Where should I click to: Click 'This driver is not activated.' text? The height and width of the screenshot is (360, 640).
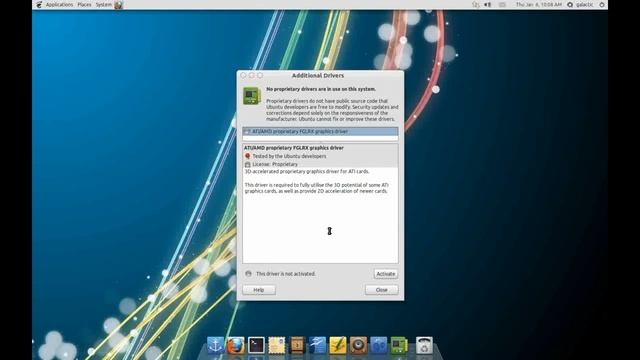click(x=286, y=273)
